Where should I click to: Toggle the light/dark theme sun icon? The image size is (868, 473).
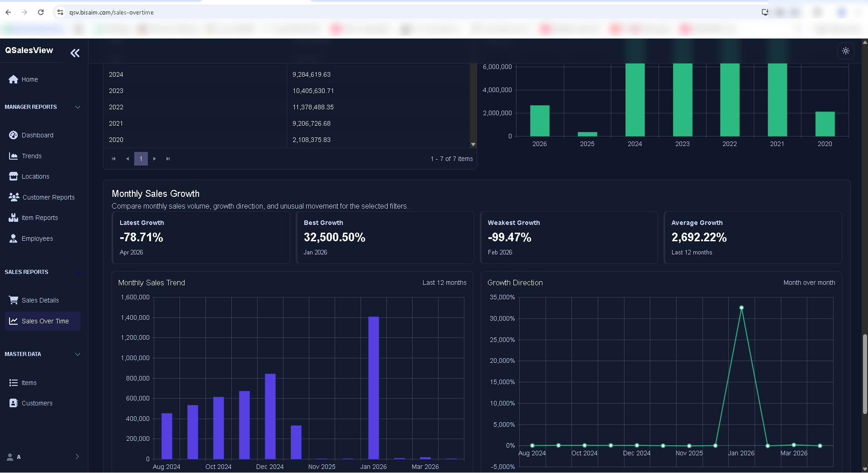point(846,51)
